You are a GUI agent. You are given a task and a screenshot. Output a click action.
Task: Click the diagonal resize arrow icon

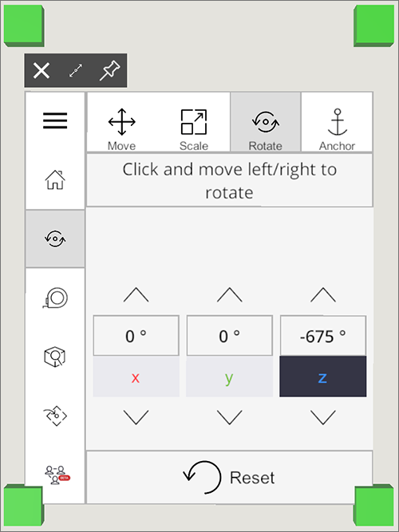76,70
